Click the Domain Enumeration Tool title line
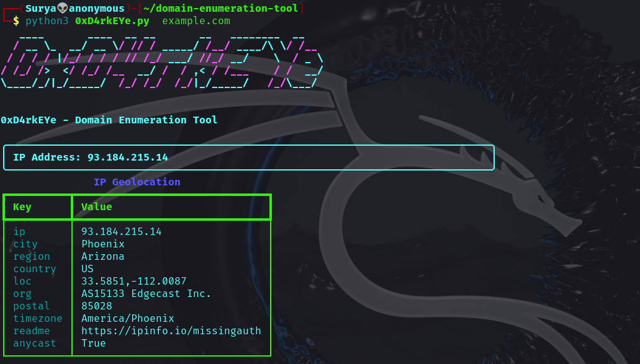640x364 pixels. pos(109,120)
